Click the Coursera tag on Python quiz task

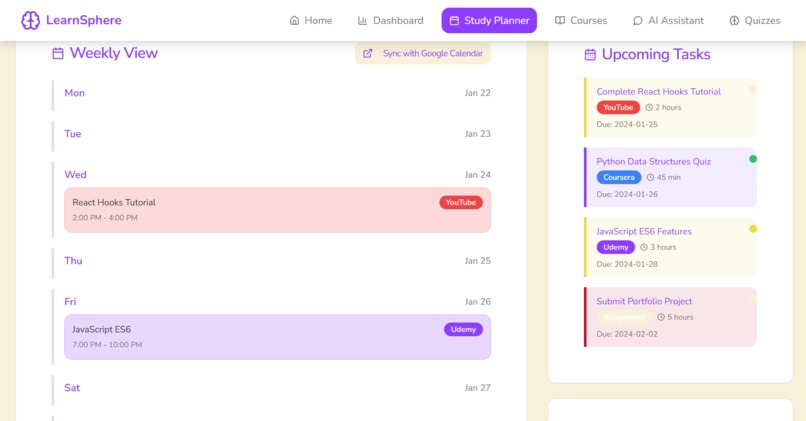pyautogui.click(x=619, y=177)
